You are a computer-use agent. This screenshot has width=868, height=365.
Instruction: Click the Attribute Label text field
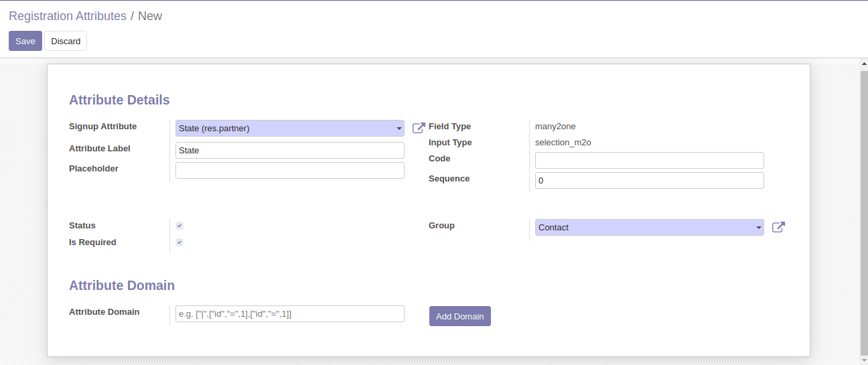pyautogui.click(x=289, y=151)
